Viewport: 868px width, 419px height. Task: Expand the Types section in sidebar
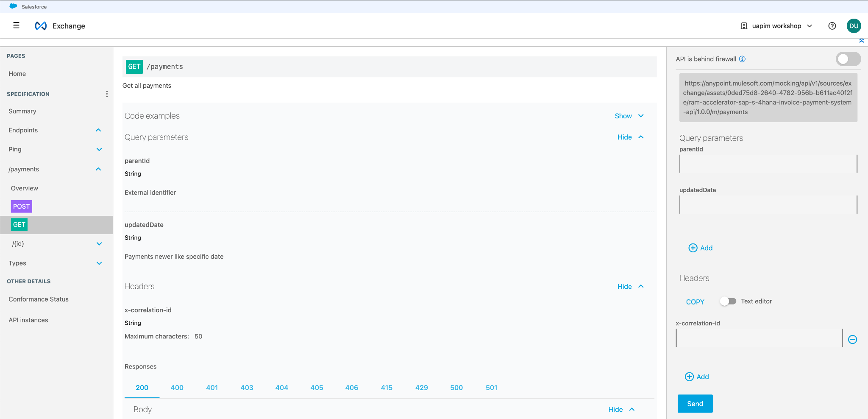[x=99, y=263]
